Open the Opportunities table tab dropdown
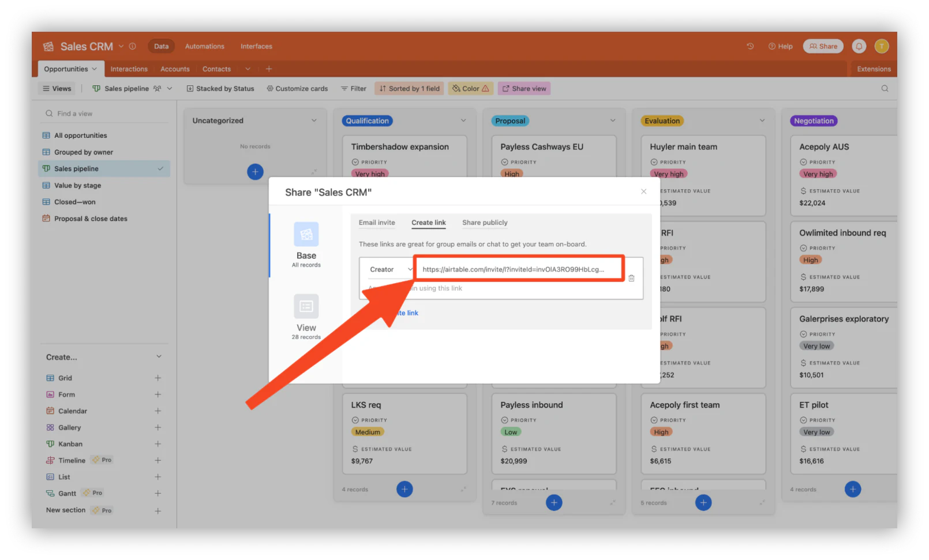Viewport: 929px width, 560px height. tap(95, 69)
